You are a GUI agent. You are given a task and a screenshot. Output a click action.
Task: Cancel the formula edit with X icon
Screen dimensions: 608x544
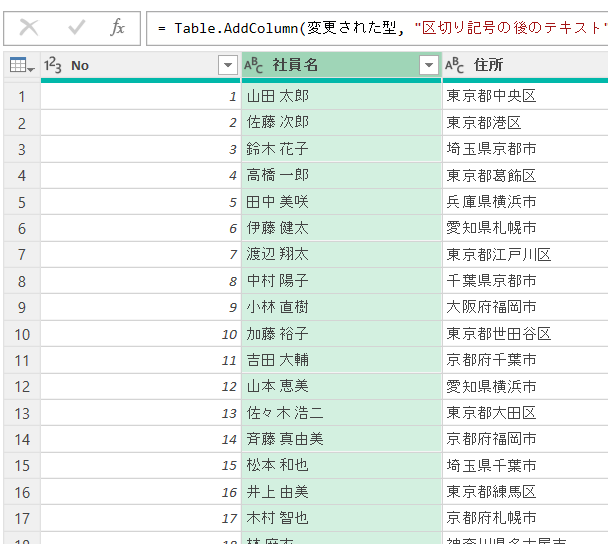point(29,27)
